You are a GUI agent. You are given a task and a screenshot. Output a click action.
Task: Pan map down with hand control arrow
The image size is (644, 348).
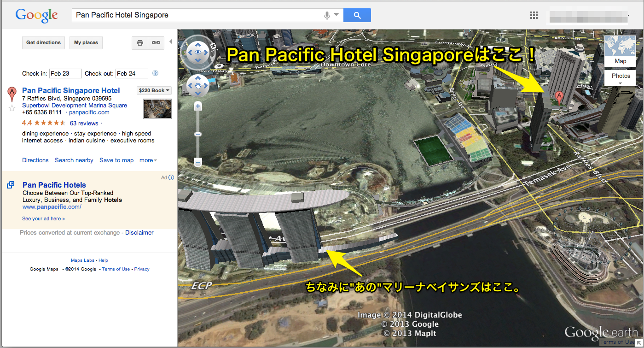pyautogui.click(x=198, y=93)
